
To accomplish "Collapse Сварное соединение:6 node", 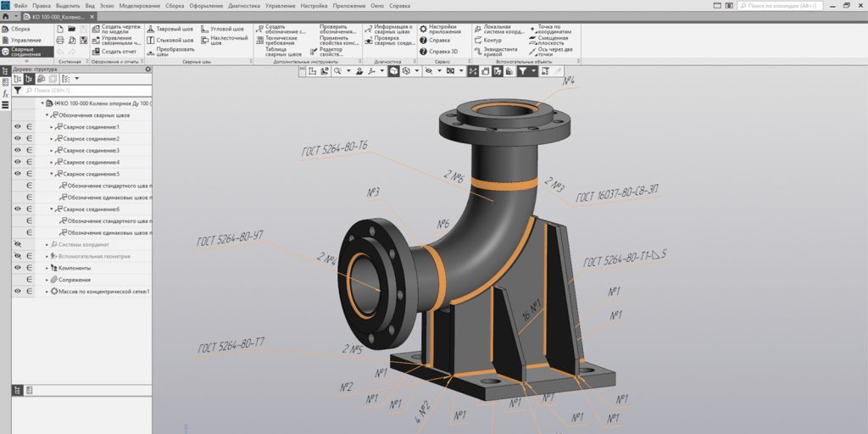I will 52,209.
